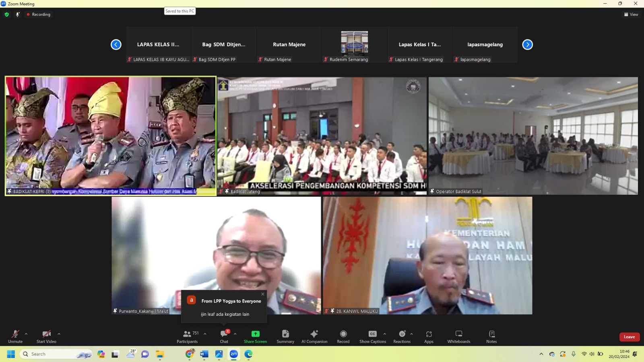
Task: Leave the meeting
Action: click(629, 337)
